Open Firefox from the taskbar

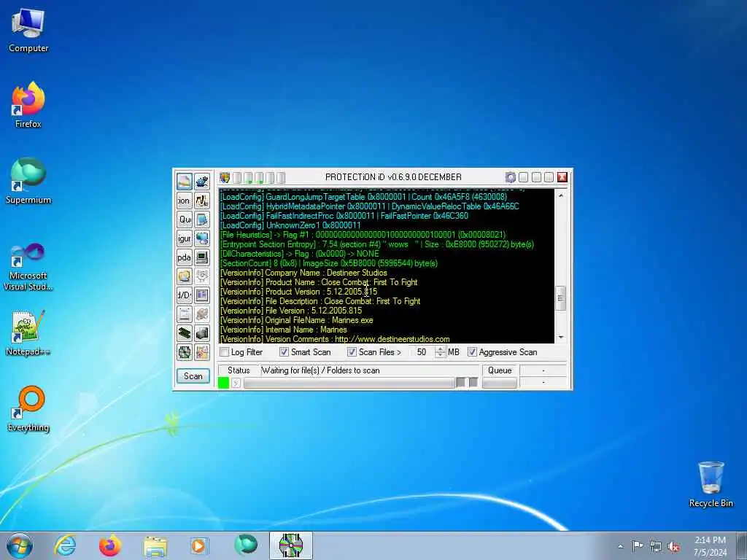[x=110, y=545]
